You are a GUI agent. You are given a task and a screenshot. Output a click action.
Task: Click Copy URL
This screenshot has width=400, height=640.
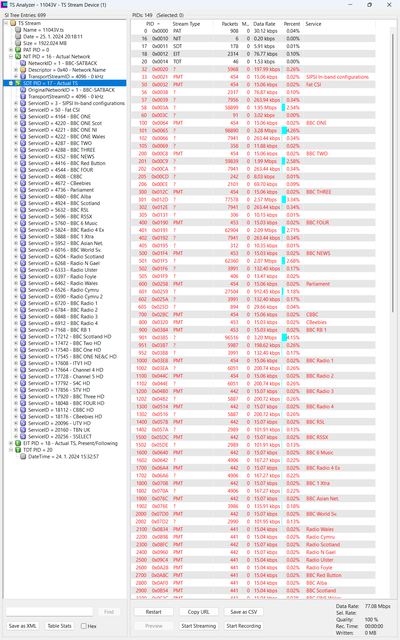pos(198,612)
